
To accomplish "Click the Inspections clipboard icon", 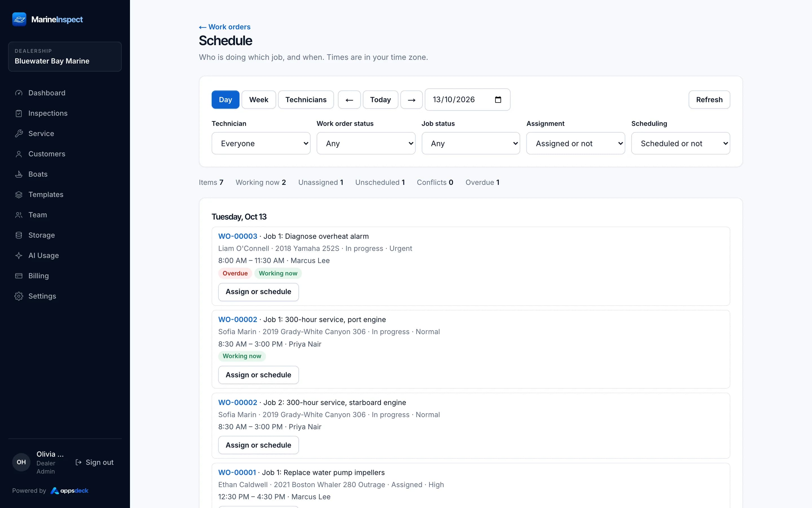I will [19, 113].
